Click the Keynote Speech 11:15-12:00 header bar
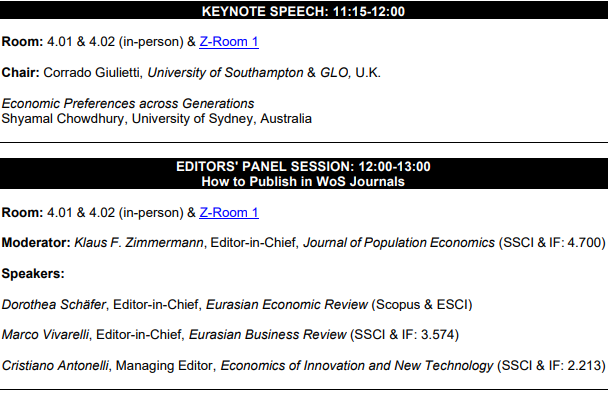Viewport: 610px width, 400px height. pos(304,11)
